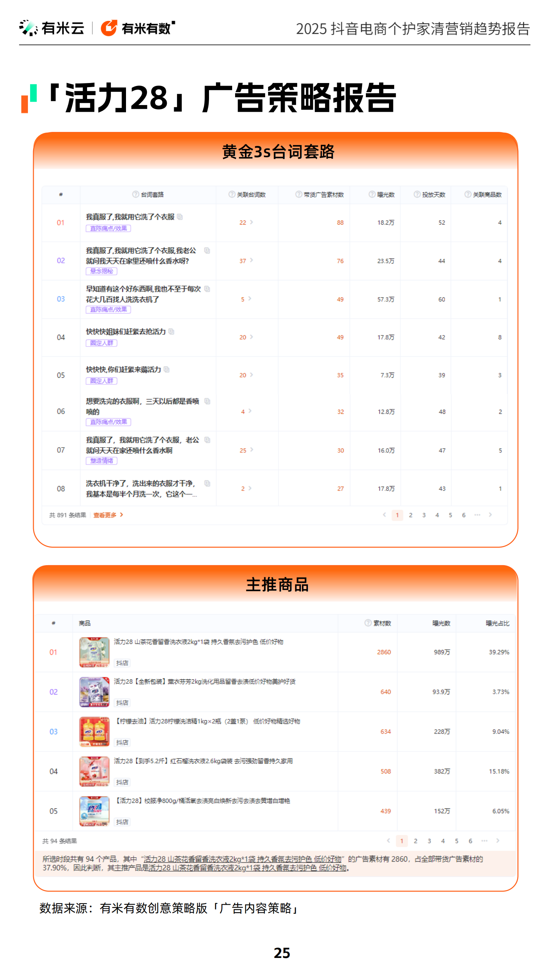Image resolution: width=551 pixels, height=980 pixels.
Task: Click the help icon beside 投放天数 header
Action: point(417,194)
